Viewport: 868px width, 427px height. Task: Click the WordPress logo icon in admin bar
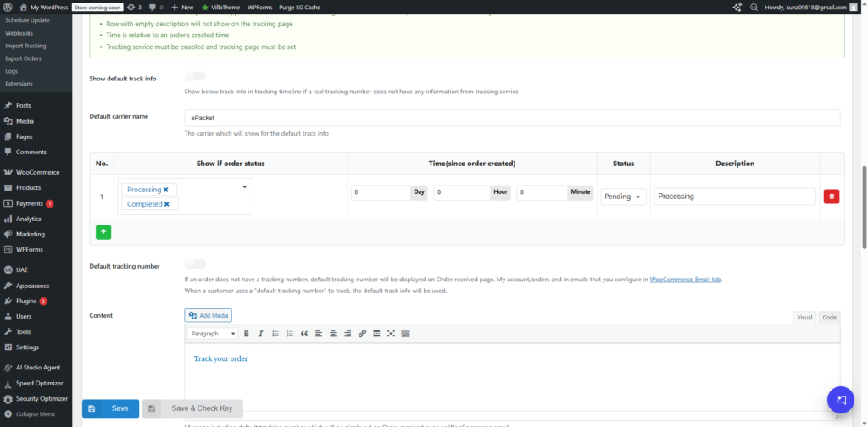8,8
